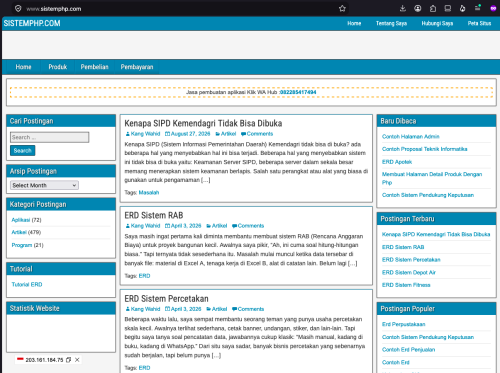The width and height of the screenshot is (500, 373).
Task: Click the SISTEMPHP.COM site logo
Action: pos(32,23)
